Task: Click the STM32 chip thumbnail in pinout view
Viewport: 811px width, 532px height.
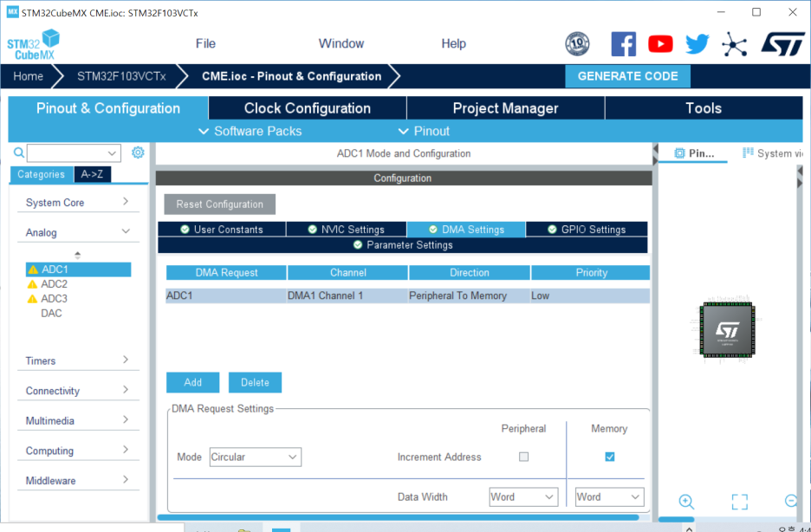Action: 727,330
